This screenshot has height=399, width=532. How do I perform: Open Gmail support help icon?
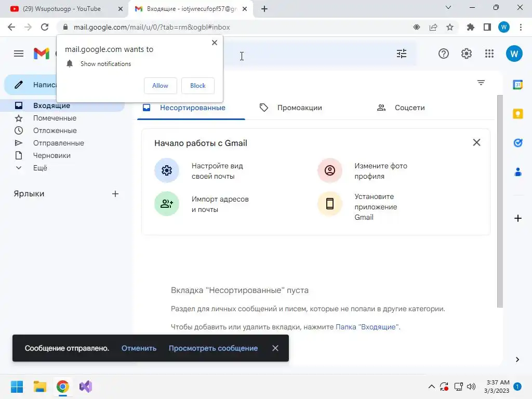pos(444,54)
